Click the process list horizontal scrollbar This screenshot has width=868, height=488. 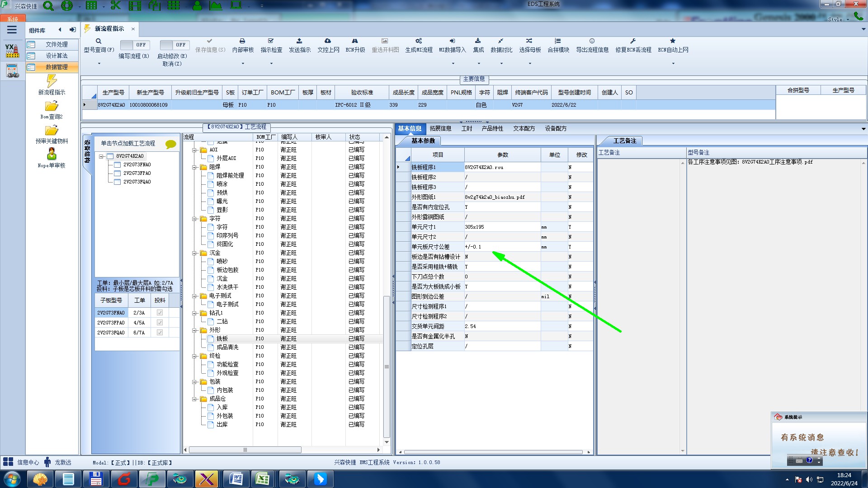pos(245,450)
